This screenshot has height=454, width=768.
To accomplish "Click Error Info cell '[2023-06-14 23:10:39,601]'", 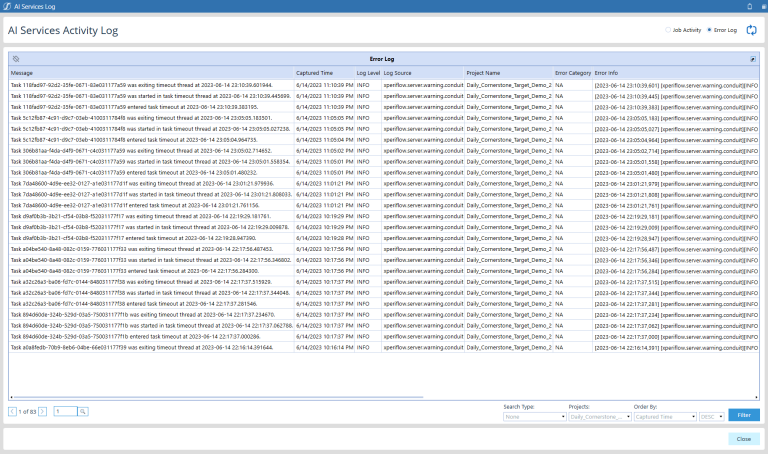I will (676, 85).
